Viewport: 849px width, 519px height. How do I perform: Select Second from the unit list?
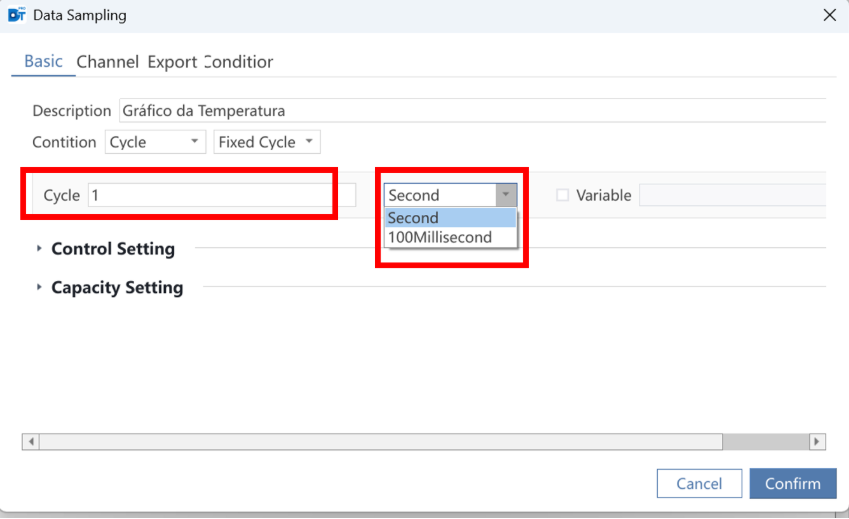click(x=450, y=218)
